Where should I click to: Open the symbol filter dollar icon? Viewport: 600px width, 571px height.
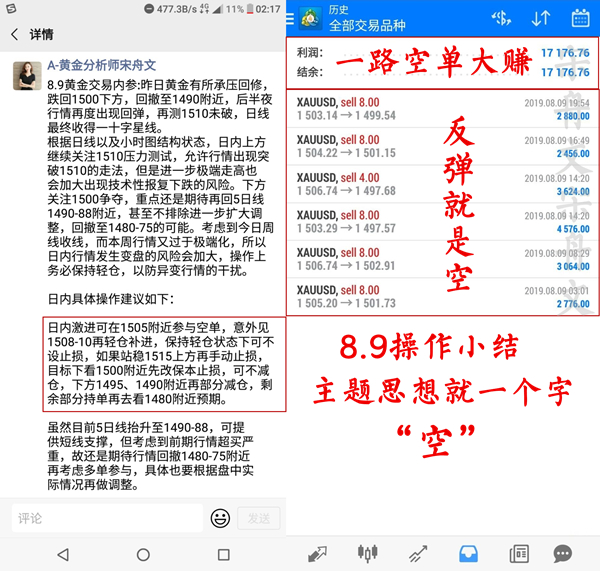[501, 18]
